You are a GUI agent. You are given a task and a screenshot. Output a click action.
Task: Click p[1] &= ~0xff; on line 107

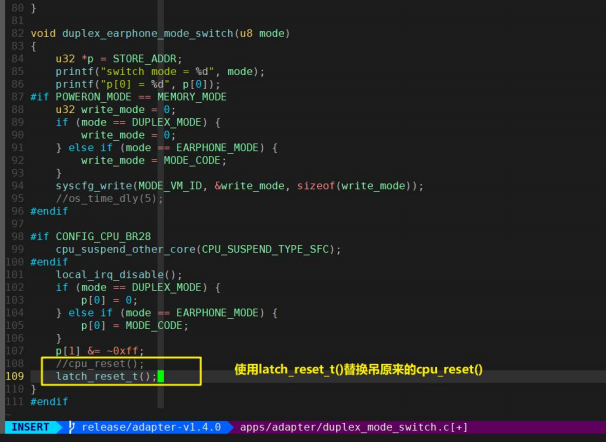pos(100,351)
